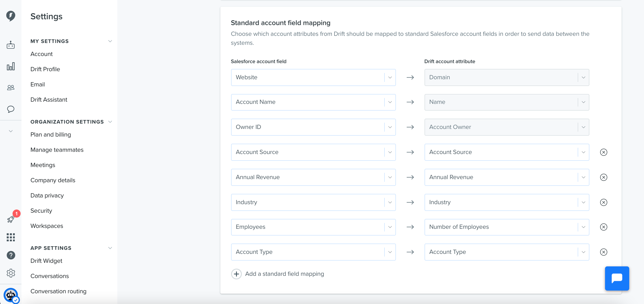Open Workspaces settings

click(47, 226)
